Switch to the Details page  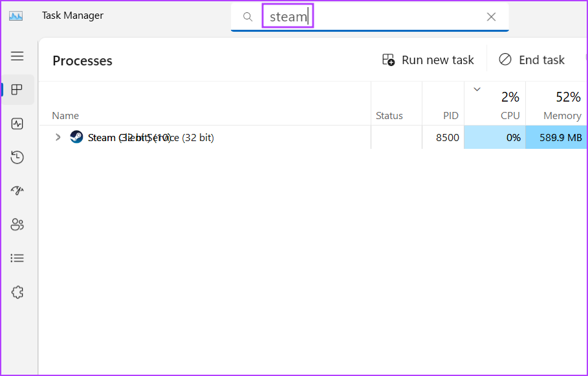pyautogui.click(x=17, y=258)
